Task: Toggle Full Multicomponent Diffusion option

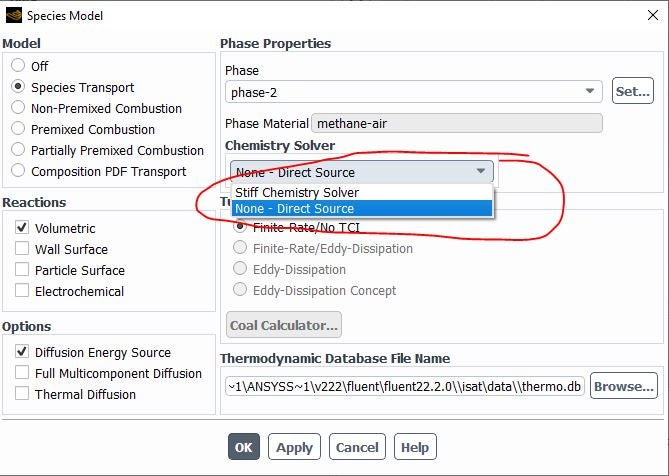Action: pyautogui.click(x=22, y=373)
